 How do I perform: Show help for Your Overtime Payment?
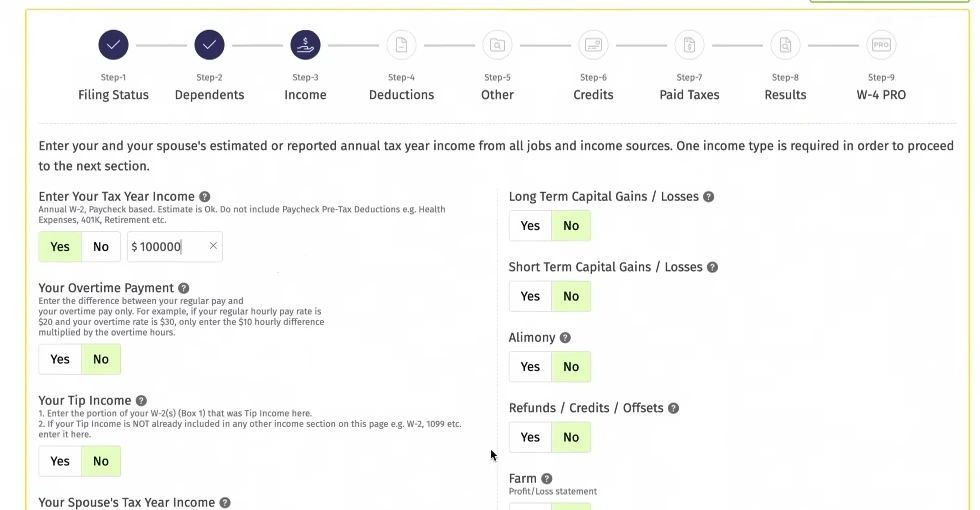click(183, 288)
